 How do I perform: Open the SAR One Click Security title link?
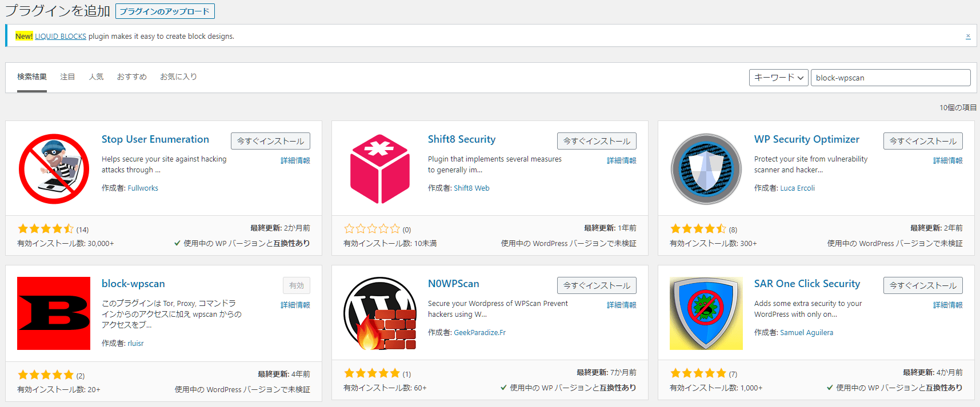tap(807, 284)
